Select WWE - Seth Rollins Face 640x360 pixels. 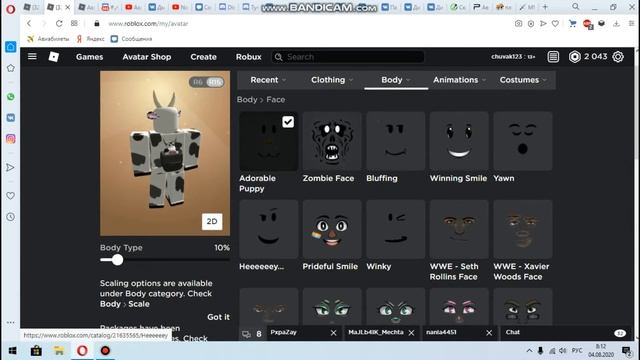[x=459, y=229]
